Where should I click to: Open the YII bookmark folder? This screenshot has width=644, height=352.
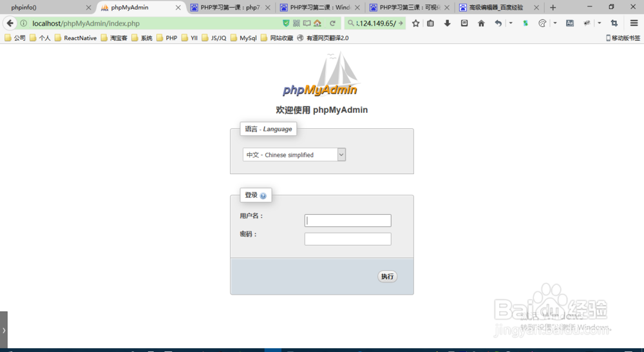(190, 38)
